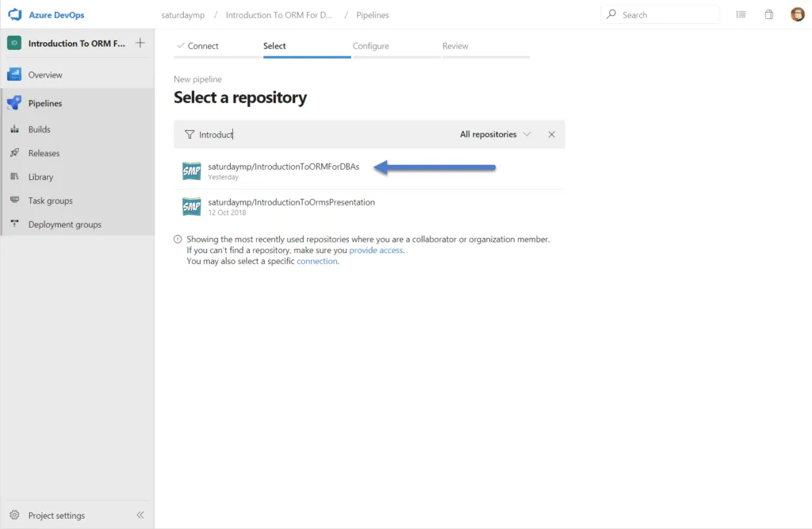Click the top Search box
Screen dimensions: 812x529
[661, 14]
